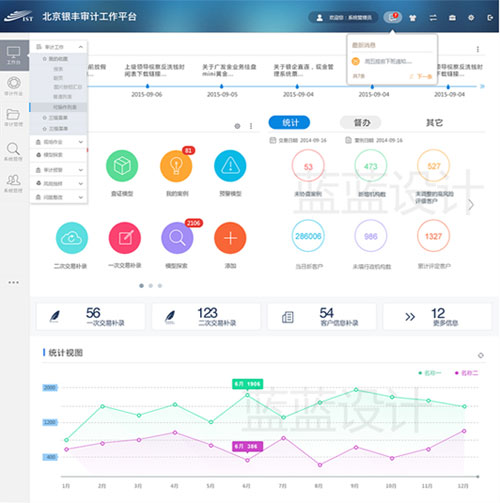Click the switch arrows icon in header

tap(433, 18)
